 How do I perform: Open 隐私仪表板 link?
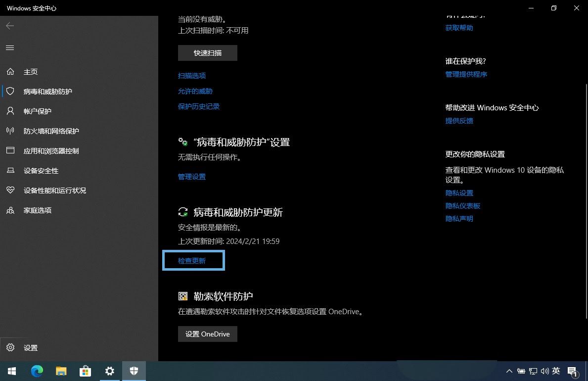pos(463,206)
